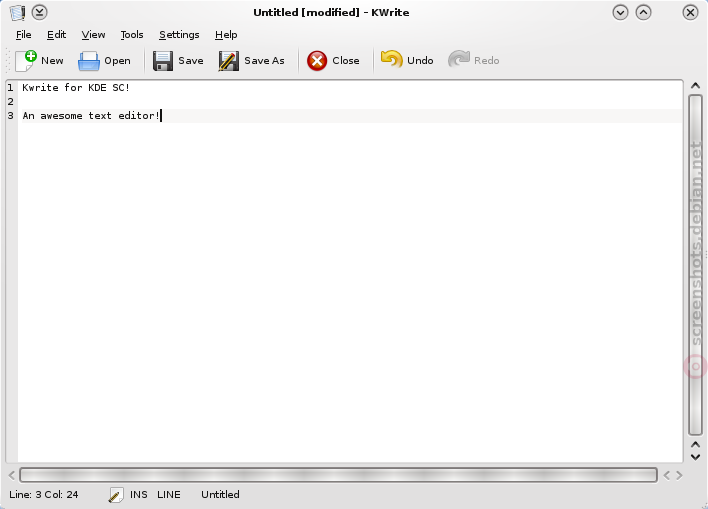Open the Edit menu

tap(56, 35)
